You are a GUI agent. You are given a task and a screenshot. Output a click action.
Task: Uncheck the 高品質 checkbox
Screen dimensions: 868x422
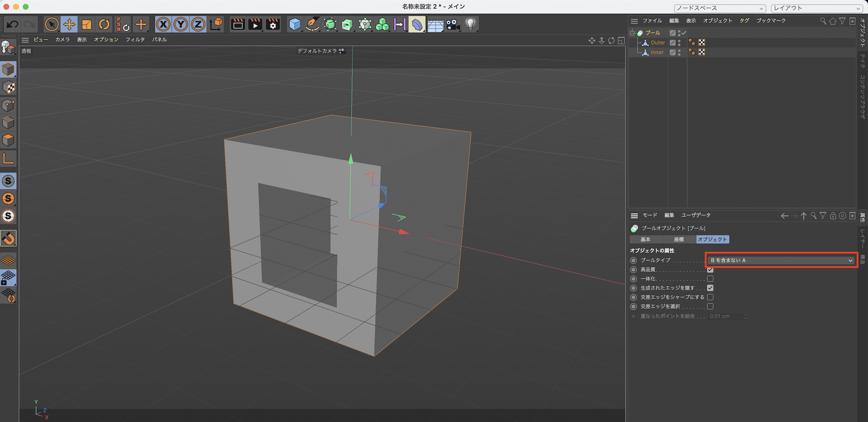click(710, 270)
